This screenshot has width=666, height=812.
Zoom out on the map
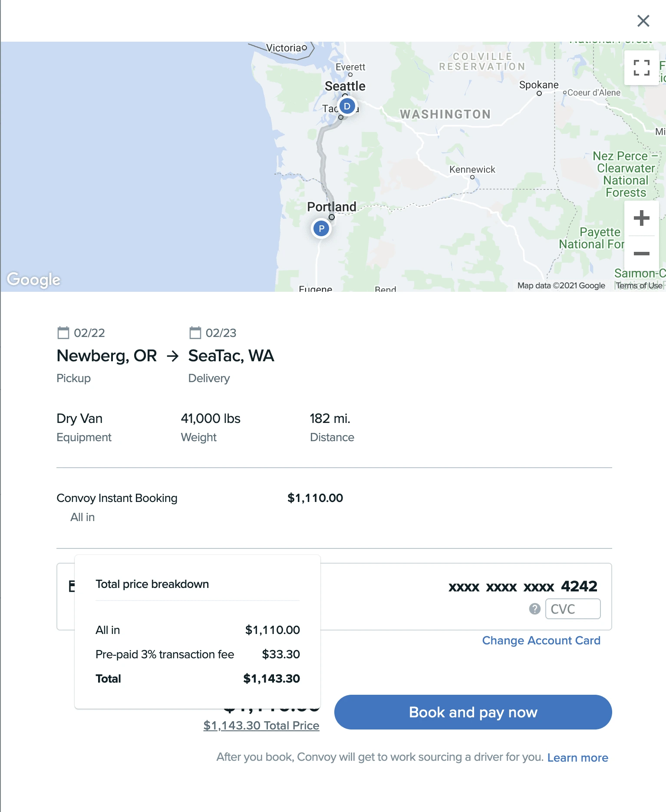tap(641, 254)
